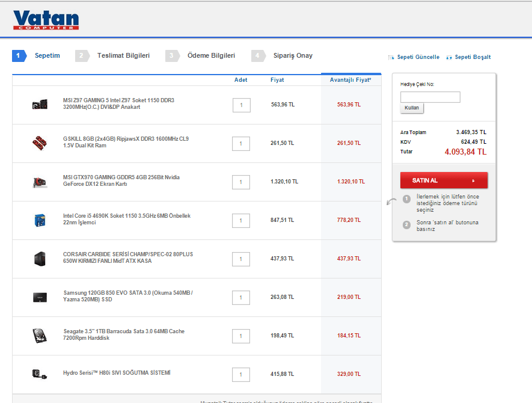The width and height of the screenshot is (532, 403).
Task: Click the Kullan gift code button
Action: 412,108
